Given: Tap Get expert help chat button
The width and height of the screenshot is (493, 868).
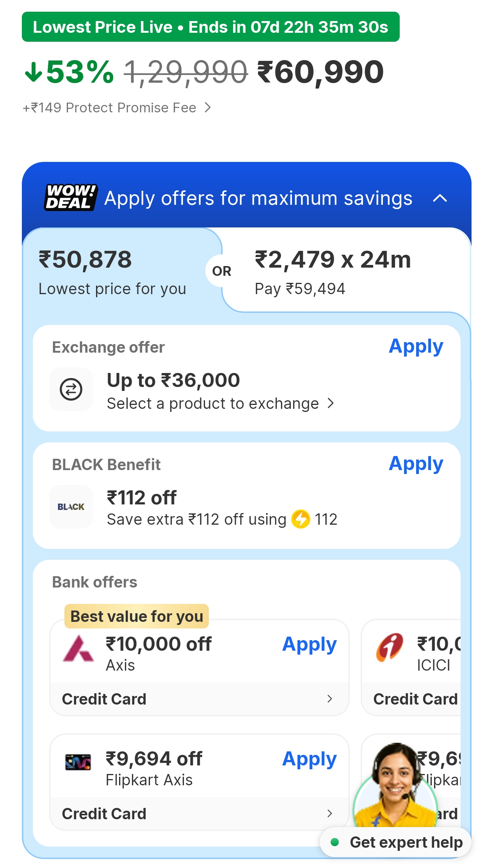Looking at the screenshot, I should [396, 842].
